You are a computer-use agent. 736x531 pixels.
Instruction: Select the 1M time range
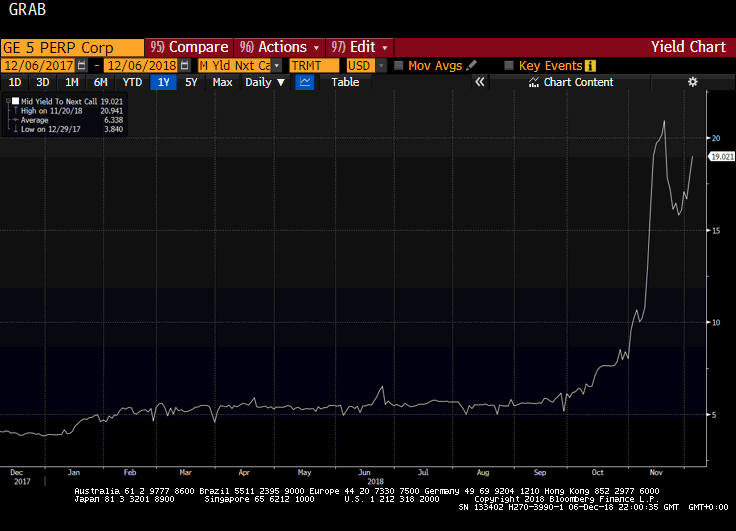(71, 82)
